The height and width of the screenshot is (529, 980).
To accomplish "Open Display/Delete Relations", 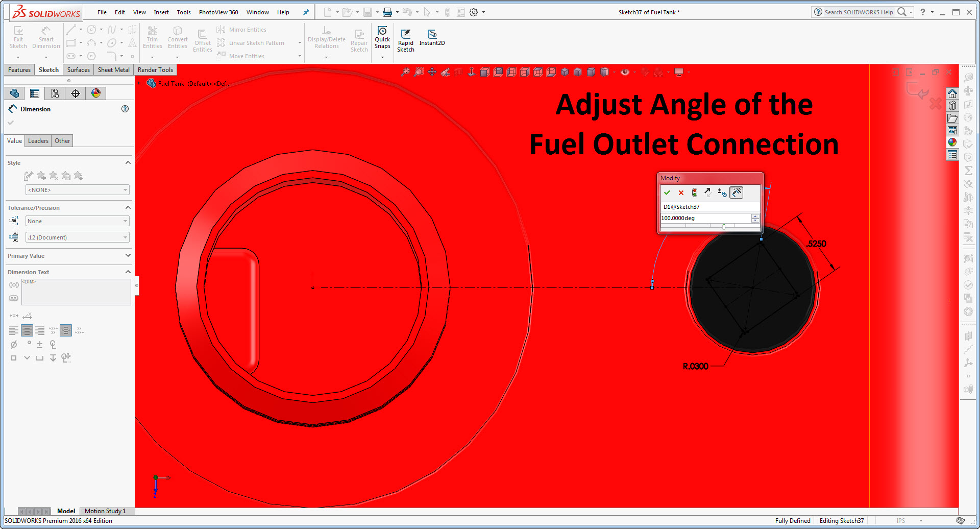I will (327, 38).
